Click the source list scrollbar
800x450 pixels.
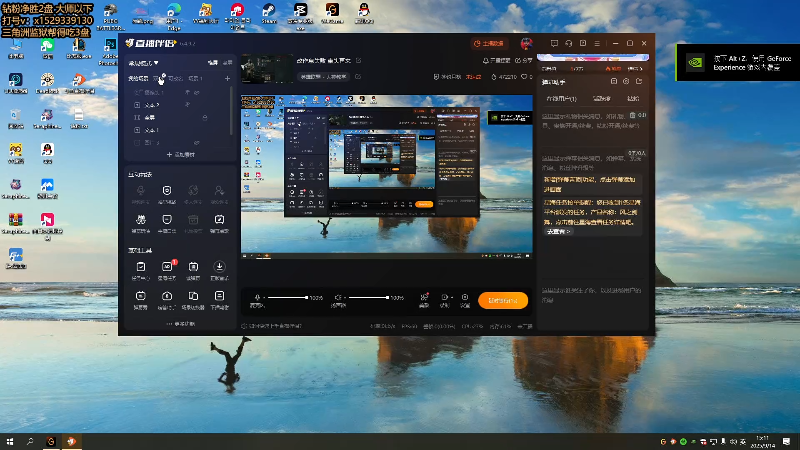(231, 110)
